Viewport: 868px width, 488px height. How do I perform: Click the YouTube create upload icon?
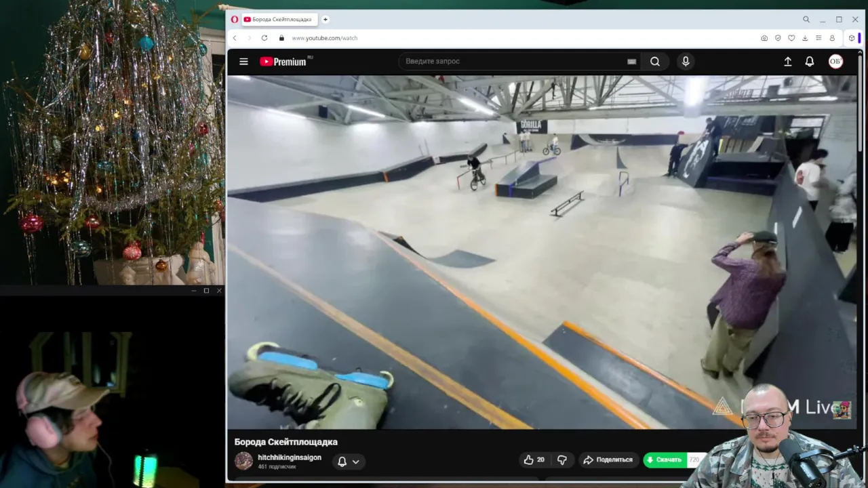pyautogui.click(x=788, y=61)
